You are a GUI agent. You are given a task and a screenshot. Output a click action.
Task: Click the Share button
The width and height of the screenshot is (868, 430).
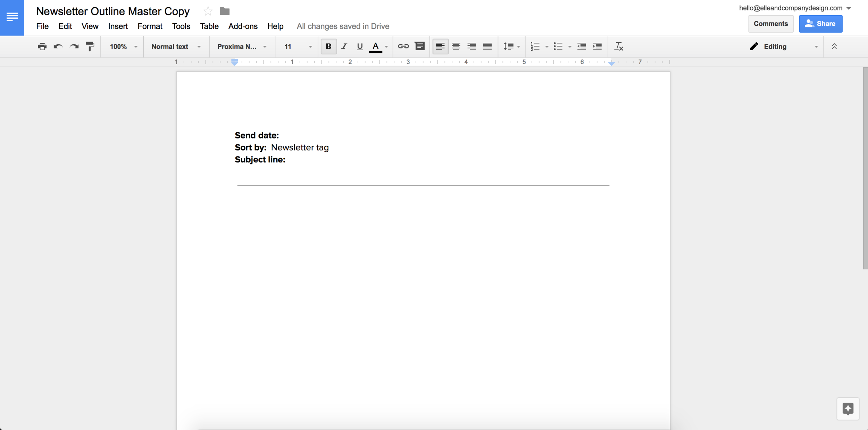point(821,23)
